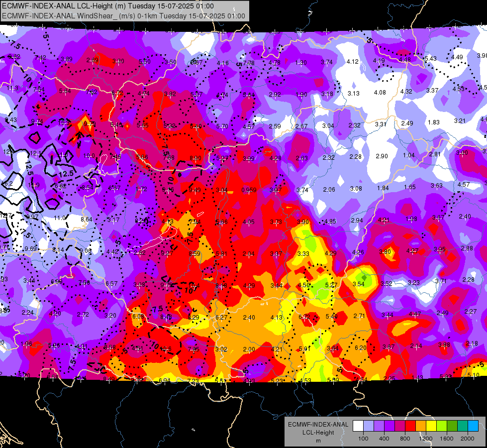The image size is (487, 448).
Task: Click the wind shear value 11.3
Action: coord(12,88)
